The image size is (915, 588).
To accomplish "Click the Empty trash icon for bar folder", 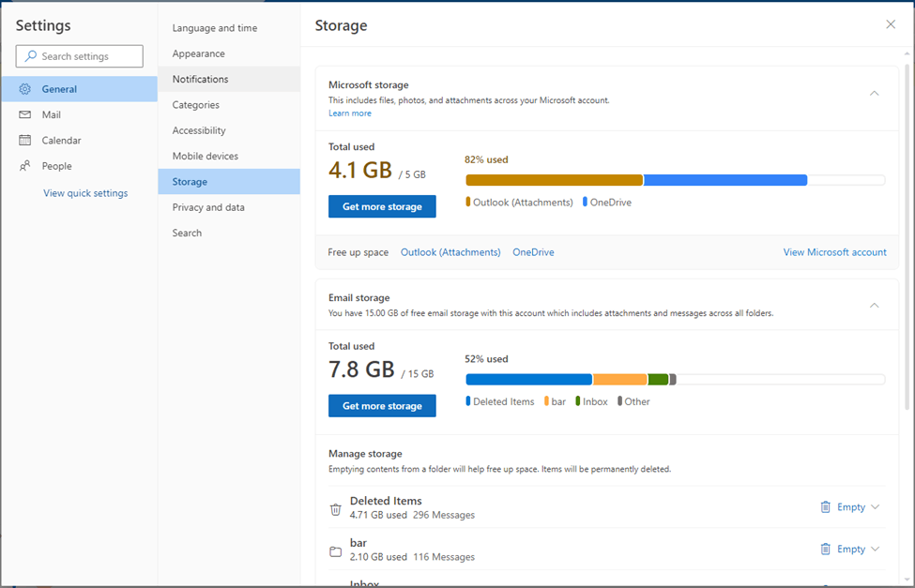I will pyautogui.click(x=825, y=549).
